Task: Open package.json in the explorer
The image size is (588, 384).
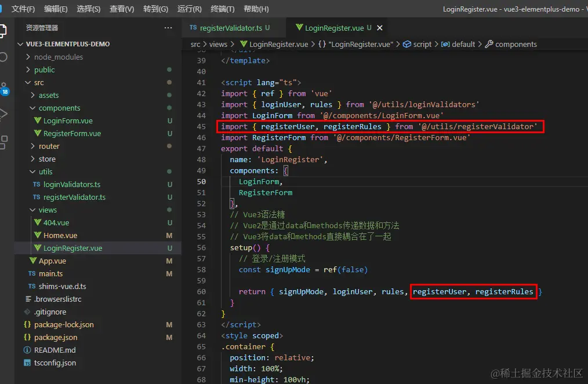Action: tap(56, 337)
